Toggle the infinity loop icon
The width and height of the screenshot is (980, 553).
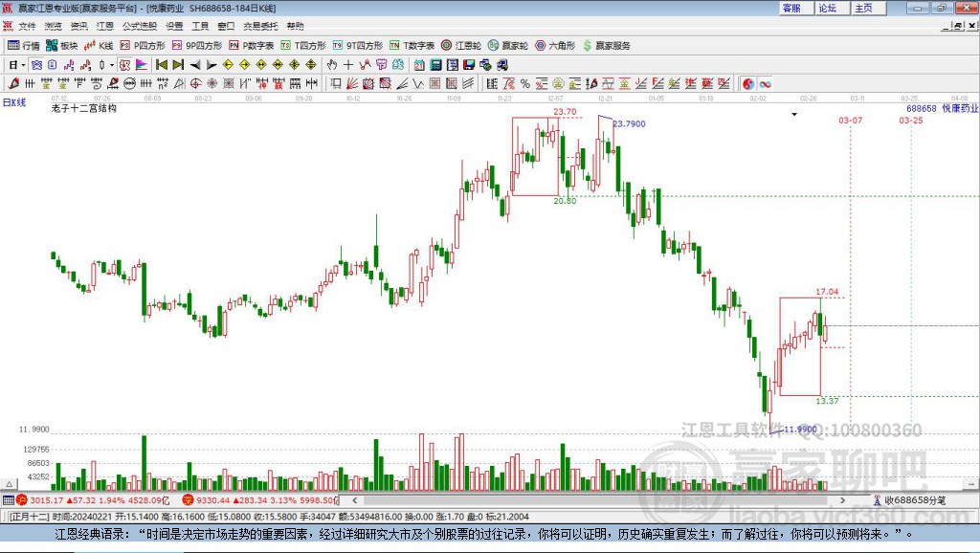(765, 84)
